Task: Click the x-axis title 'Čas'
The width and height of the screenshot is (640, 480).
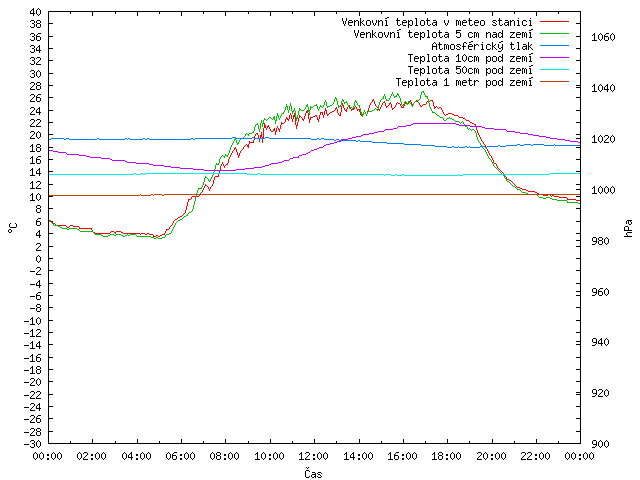Action: click(x=313, y=473)
